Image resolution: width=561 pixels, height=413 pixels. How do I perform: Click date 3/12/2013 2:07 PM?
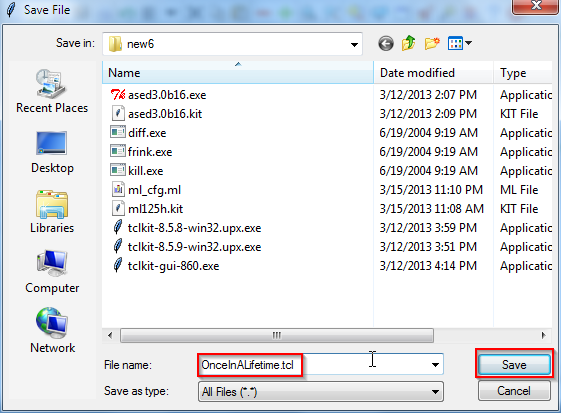click(x=428, y=95)
